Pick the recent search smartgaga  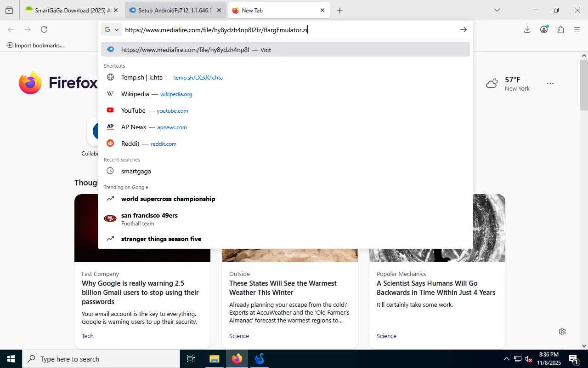click(285, 171)
